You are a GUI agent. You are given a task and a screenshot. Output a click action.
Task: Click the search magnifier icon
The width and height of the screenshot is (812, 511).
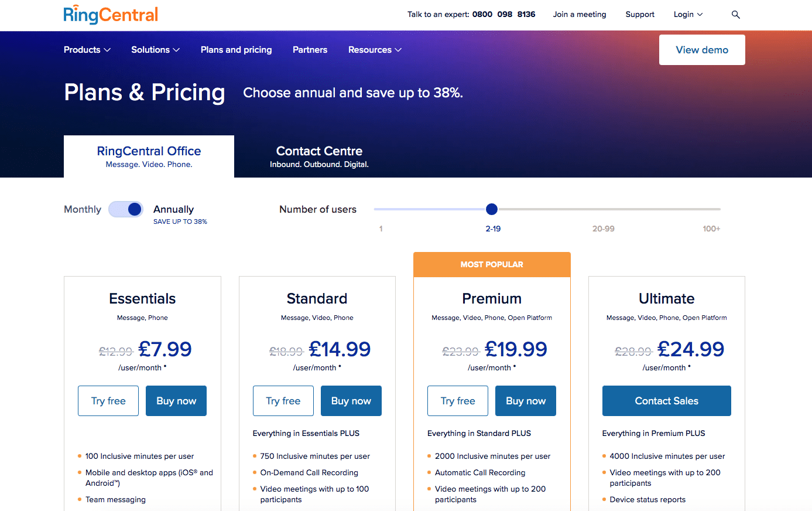click(x=736, y=15)
